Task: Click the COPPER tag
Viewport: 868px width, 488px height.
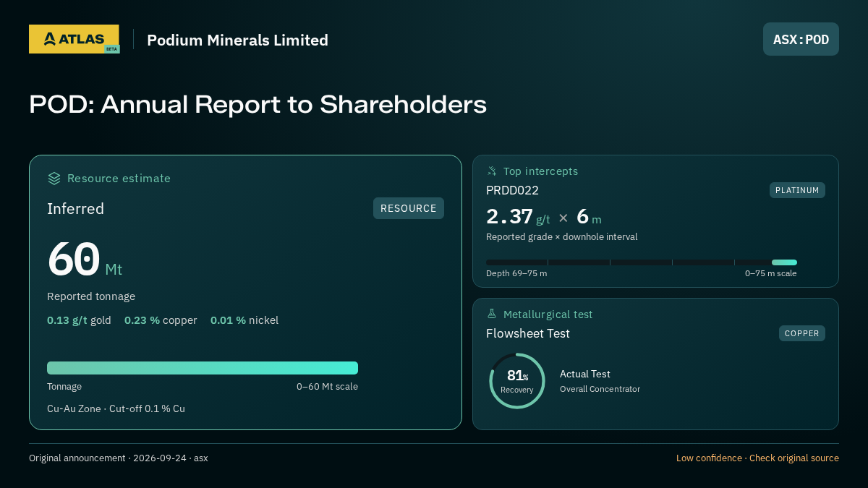Action: 802,333
